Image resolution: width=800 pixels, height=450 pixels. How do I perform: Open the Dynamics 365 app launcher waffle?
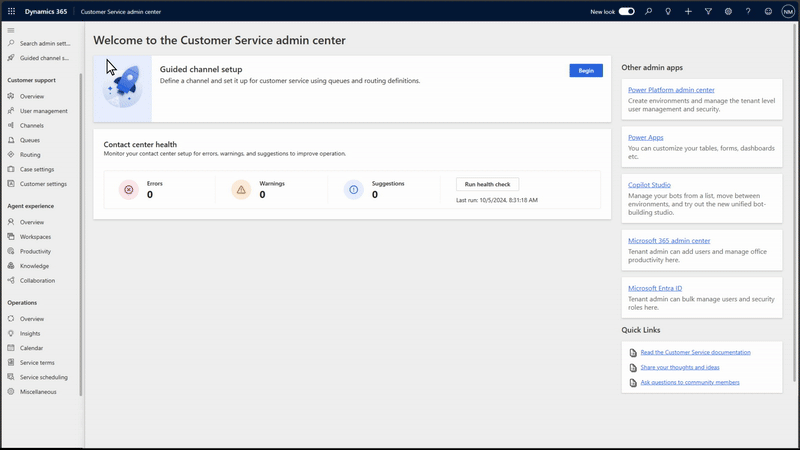[x=12, y=11]
